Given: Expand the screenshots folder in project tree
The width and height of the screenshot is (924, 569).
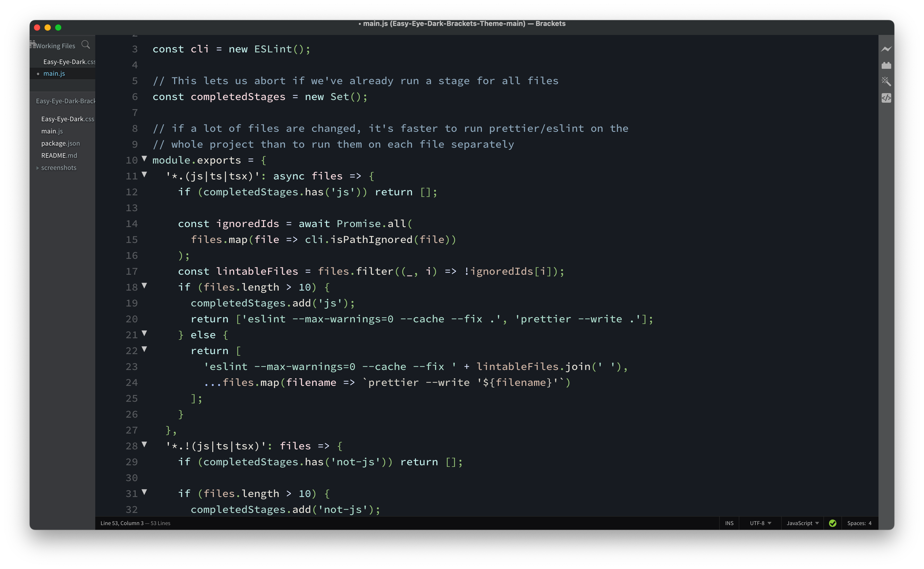Looking at the screenshot, I should pyautogui.click(x=37, y=168).
